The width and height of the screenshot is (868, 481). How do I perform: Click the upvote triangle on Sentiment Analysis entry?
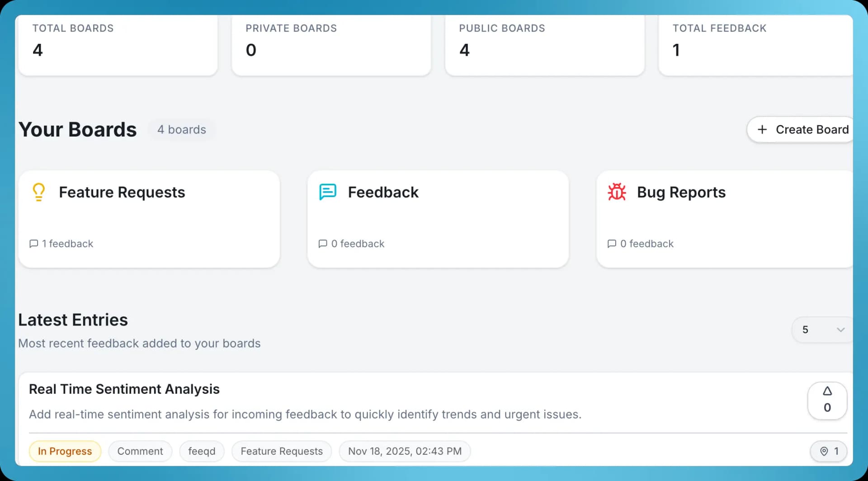tap(827, 391)
